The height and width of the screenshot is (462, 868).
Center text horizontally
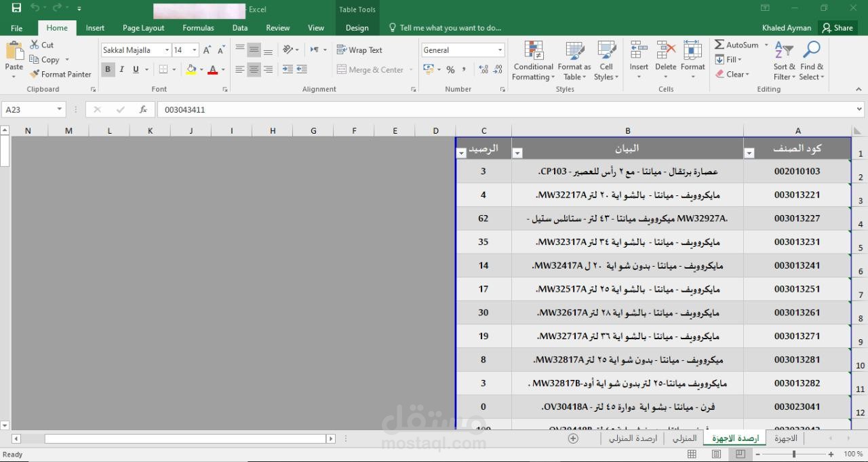click(254, 69)
